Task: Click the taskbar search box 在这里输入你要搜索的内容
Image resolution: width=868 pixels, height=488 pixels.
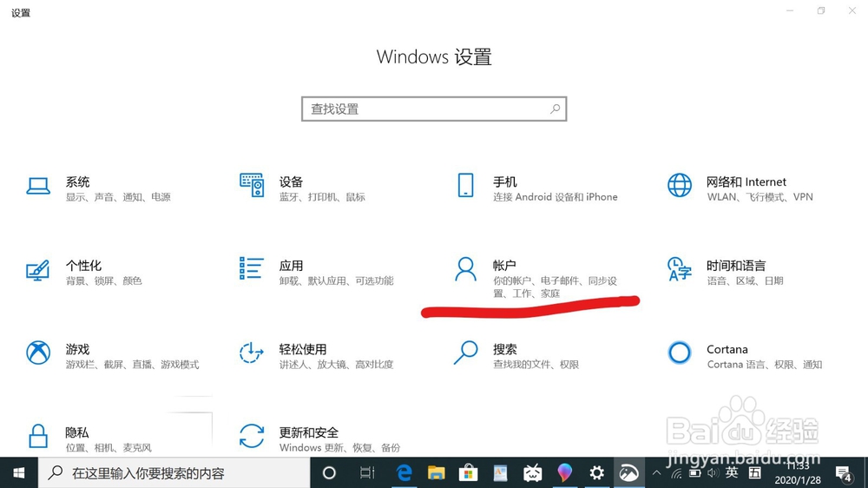Action: pyautogui.click(x=174, y=473)
